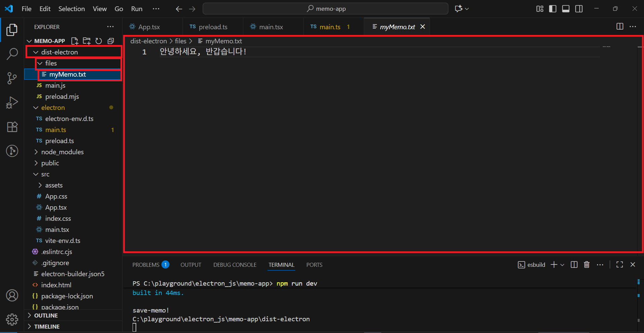Toggle the primary side bar visibility

[553, 9]
